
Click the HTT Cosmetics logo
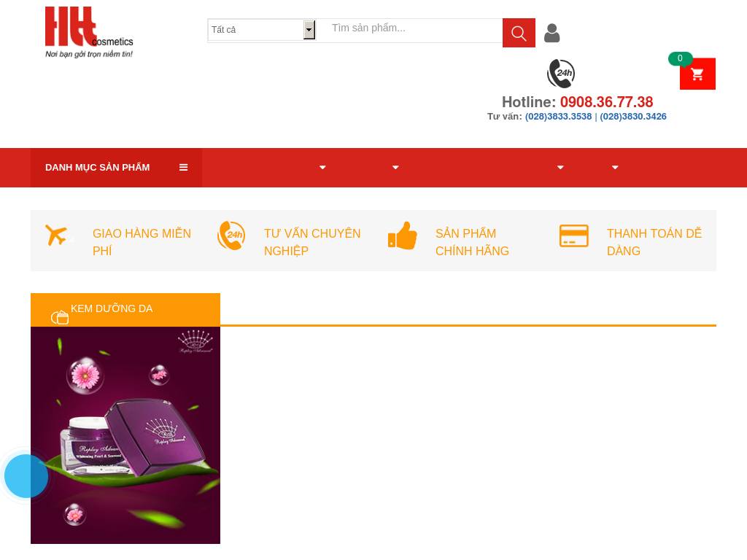pyautogui.click(x=89, y=32)
